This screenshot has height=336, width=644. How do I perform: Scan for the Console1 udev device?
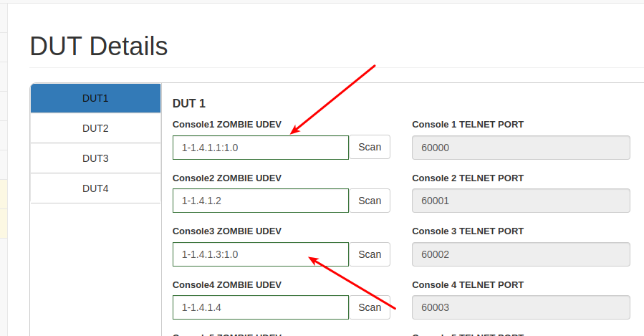pos(370,147)
